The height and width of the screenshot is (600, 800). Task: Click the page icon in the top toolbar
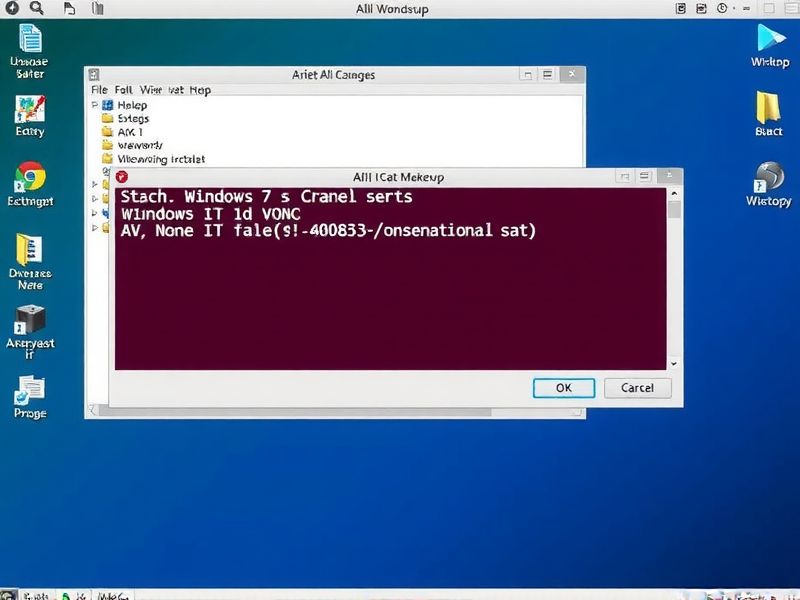tap(68, 8)
